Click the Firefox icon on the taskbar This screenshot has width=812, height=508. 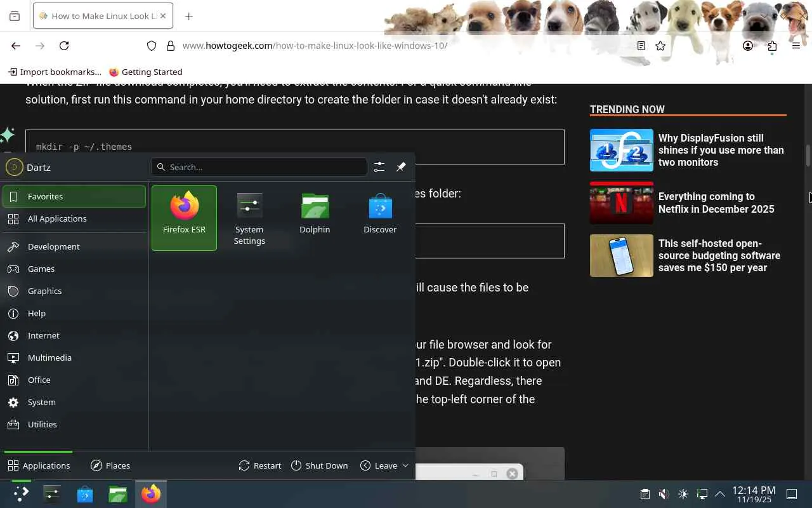(x=151, y=494)
